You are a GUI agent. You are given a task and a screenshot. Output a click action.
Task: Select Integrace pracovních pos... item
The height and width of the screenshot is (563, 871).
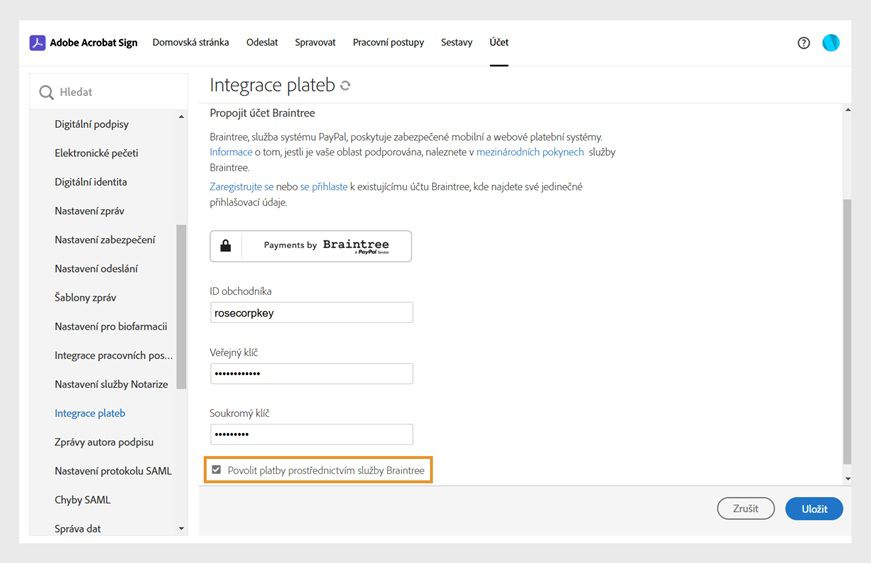[x=113, y=355]
